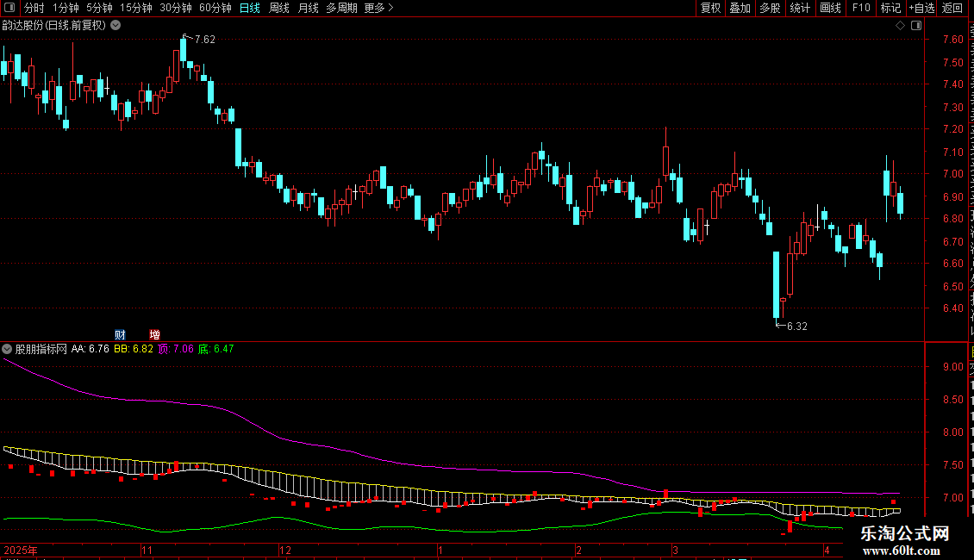This screenshot has width=974, height=560.
Task: Click the diamond icon in the main chart's top-right corner
Action: pyautogui.click(x=900, y=26)
